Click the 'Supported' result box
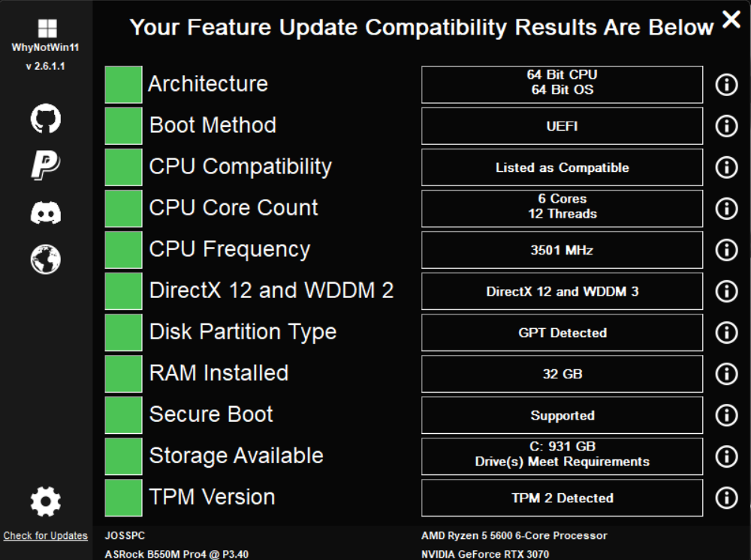Image resolution: width=751 pixels, height=560 pixels. [562, 415]
